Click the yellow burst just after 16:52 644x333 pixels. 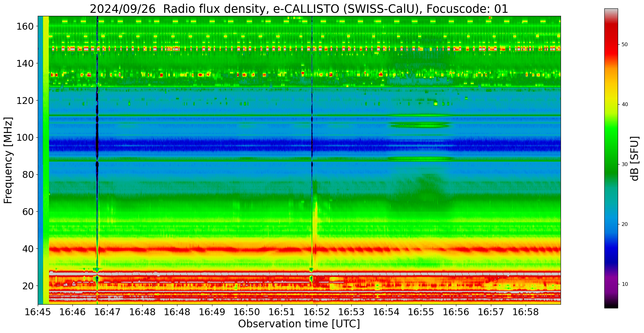pos(316,218)
